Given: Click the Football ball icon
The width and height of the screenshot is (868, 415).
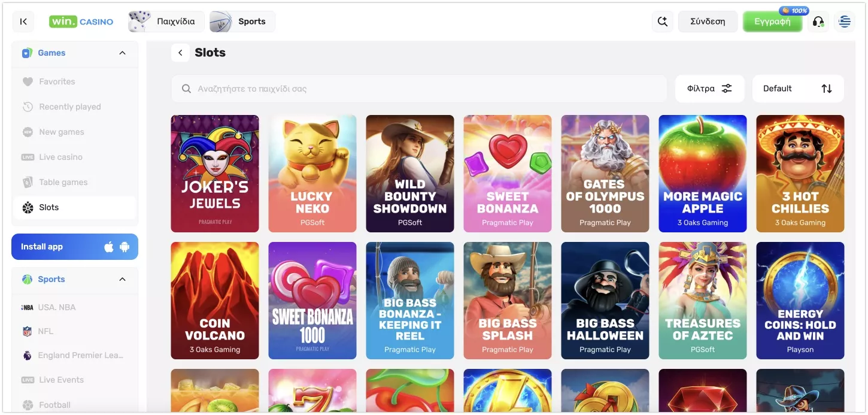Looking at the screenshot, I should pyautogui.click(x=28, y=405).
